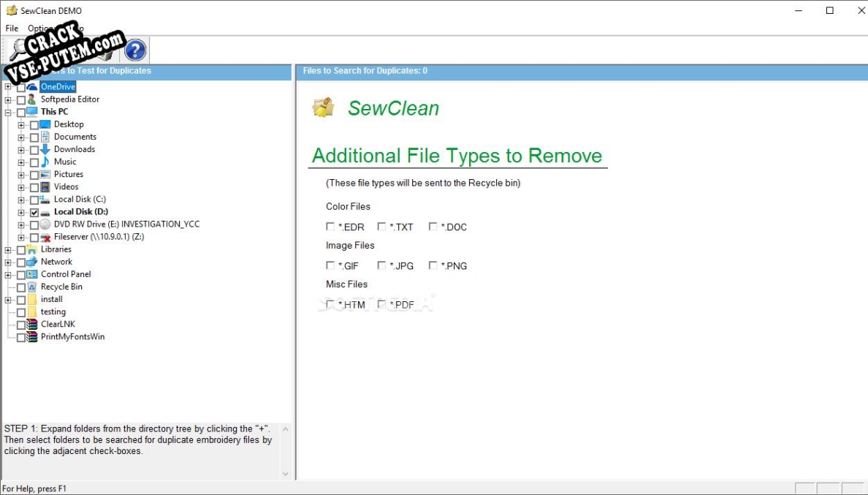This screenshot has width=868, height=495.
Task: Check the *.PNG file type checkbox
Action: tap(433, 265)
